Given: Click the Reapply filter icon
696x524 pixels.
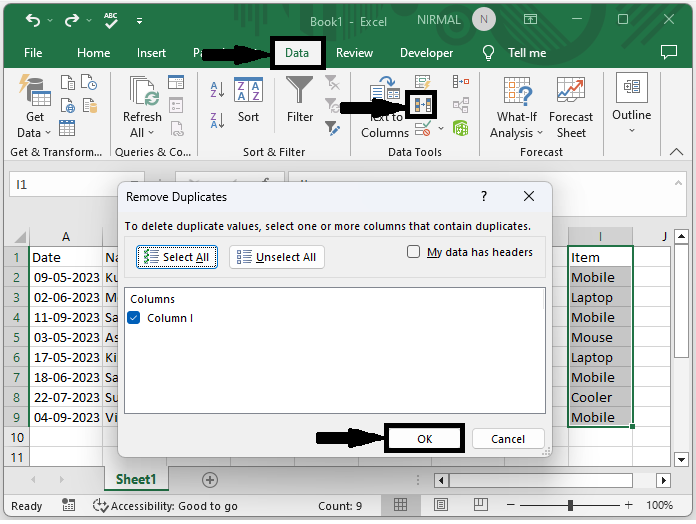Looking at the screenshot, I should pos(332,106).
